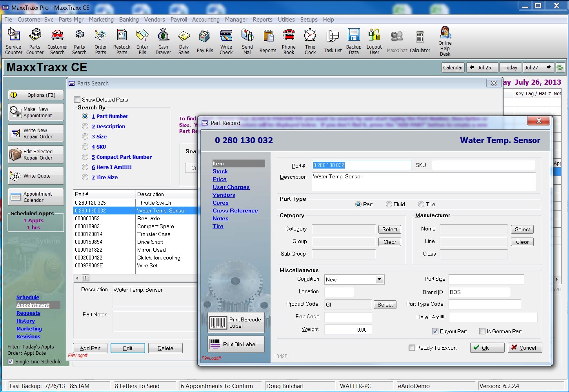Click Print Bin Label button
The image size is (569, 392).
click(236, 344)
